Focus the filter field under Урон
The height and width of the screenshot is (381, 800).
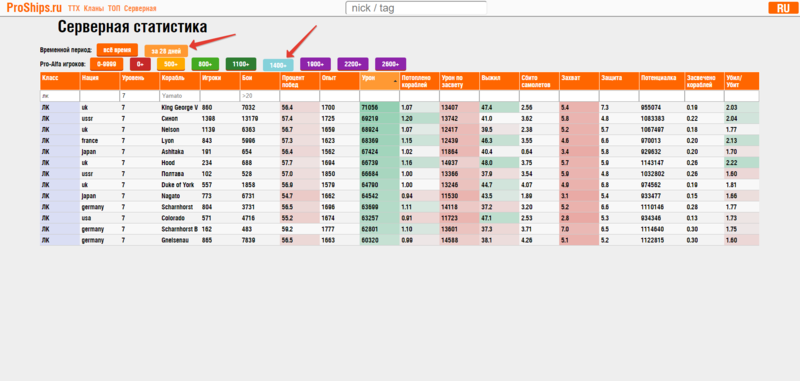click(380, 96)
